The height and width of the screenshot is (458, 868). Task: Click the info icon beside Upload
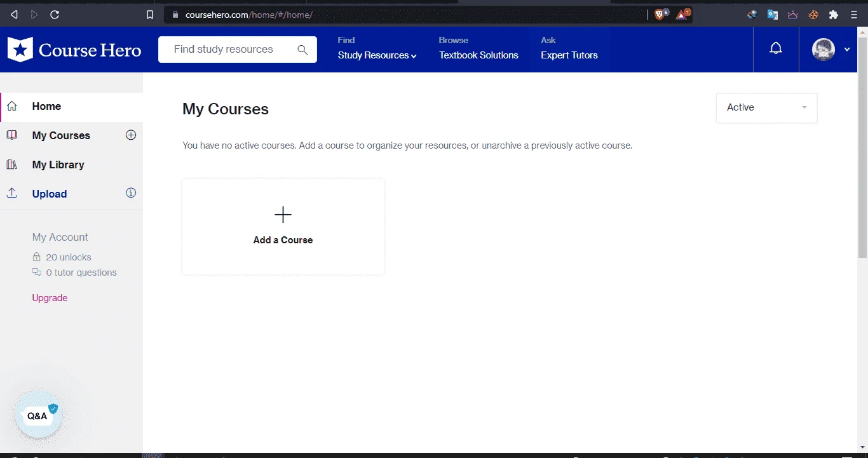(131, 193)
